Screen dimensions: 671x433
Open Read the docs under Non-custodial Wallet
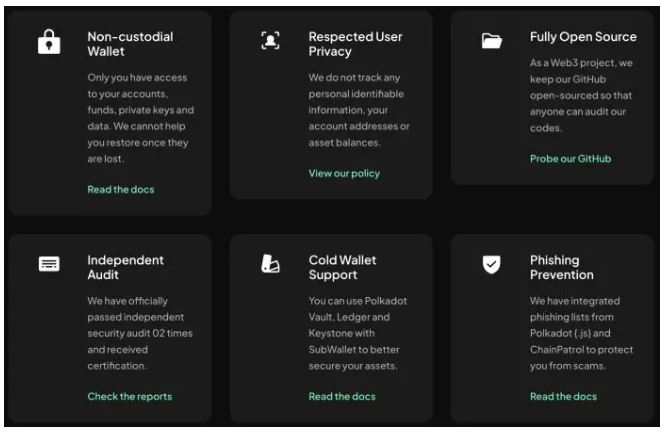(x=121, y=190)
